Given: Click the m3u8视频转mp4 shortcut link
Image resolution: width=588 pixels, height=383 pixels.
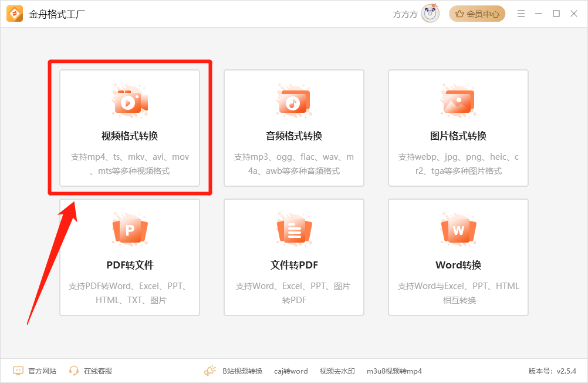Looking at the screenshot, I should tap(394, 371).
